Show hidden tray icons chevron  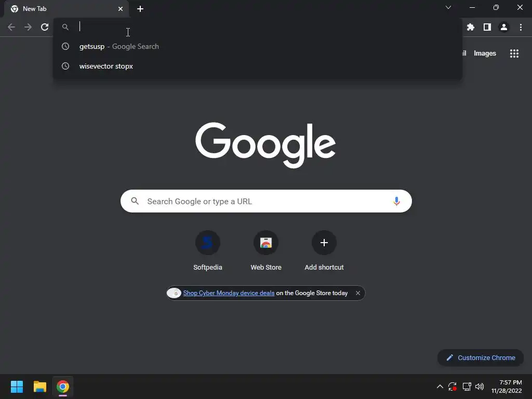point(440,387)
